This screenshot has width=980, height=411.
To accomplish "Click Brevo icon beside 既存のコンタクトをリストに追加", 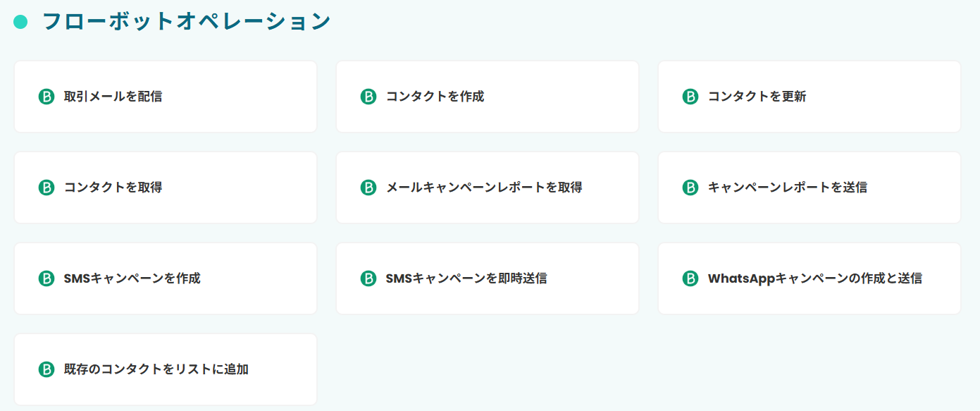I will pos(46,369).
